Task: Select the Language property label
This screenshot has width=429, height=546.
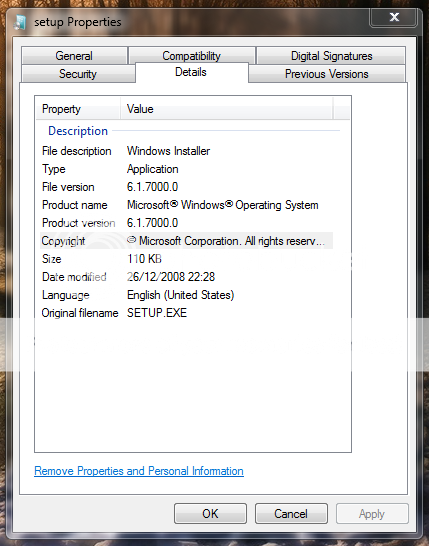Action: point(66,295)
